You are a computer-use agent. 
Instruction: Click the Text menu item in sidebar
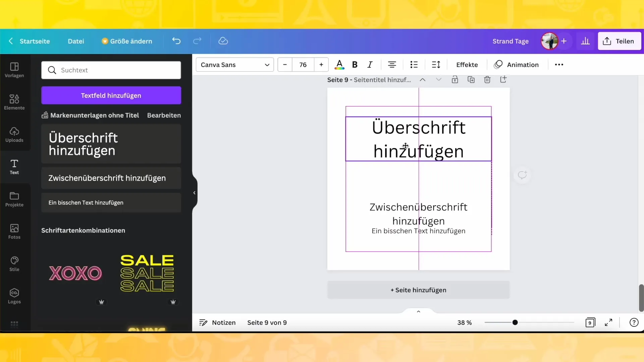[14, 167]
